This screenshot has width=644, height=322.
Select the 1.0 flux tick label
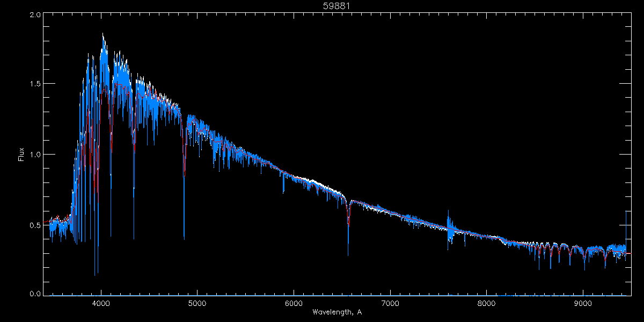point(35,155)
